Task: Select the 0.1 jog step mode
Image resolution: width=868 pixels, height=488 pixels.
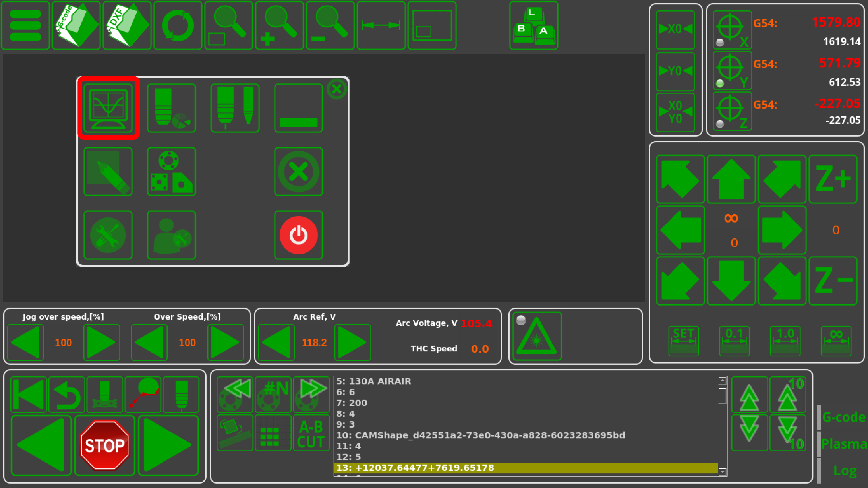Action: [734, 341]
